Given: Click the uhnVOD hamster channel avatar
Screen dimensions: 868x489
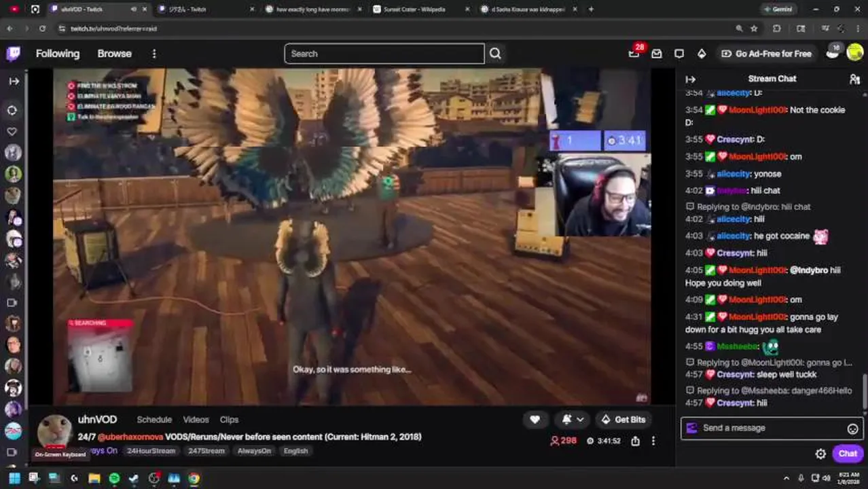Looking at the screenshot, I should [54, 433].
